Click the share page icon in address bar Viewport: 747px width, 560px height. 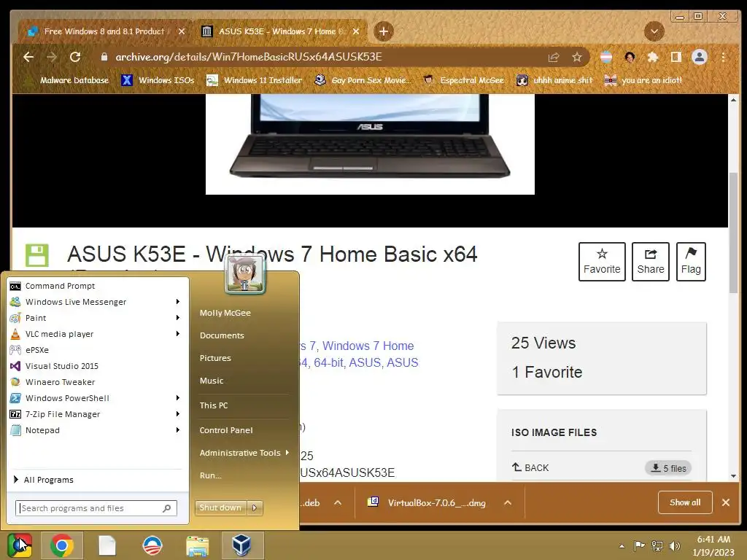click(x=554, y=58)
